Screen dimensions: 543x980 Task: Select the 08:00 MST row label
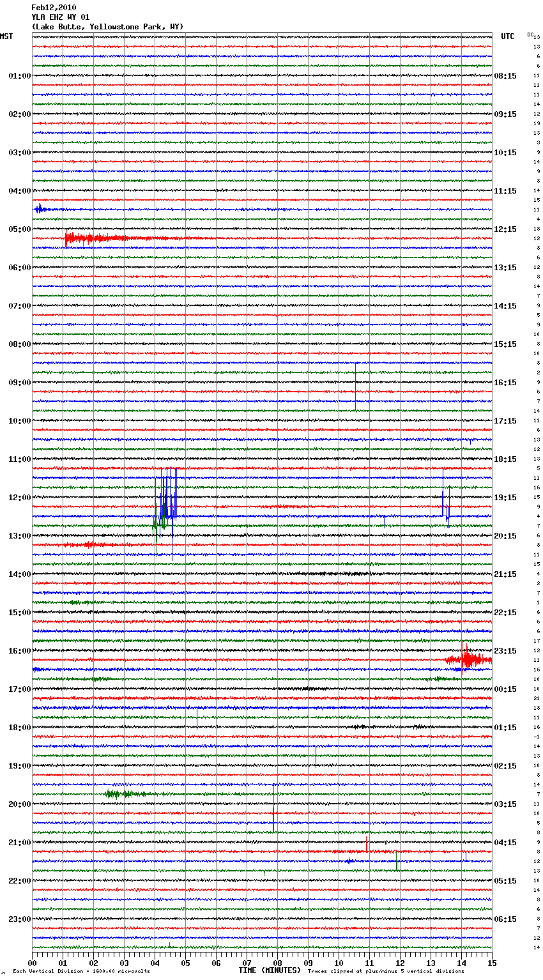(x=20, y=344)
